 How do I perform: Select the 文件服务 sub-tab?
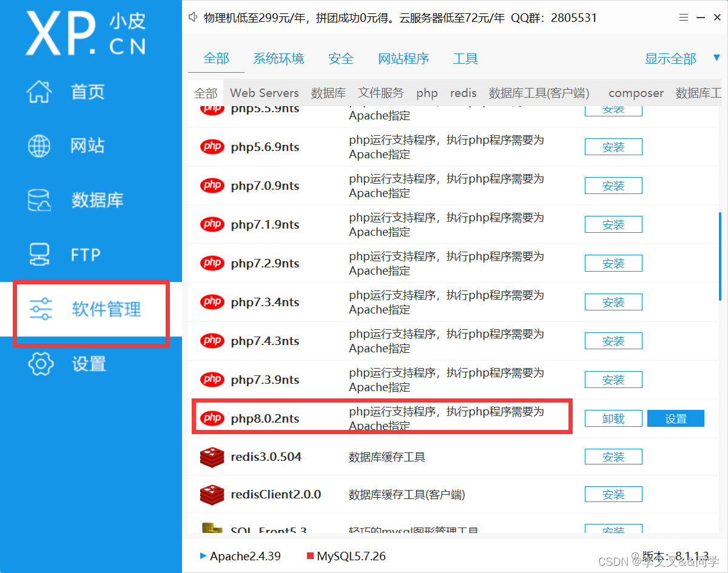pos(380,93)
